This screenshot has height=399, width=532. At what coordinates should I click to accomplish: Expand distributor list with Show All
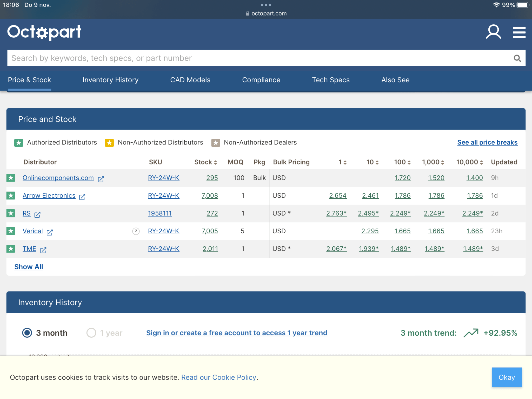click(29, 267)
